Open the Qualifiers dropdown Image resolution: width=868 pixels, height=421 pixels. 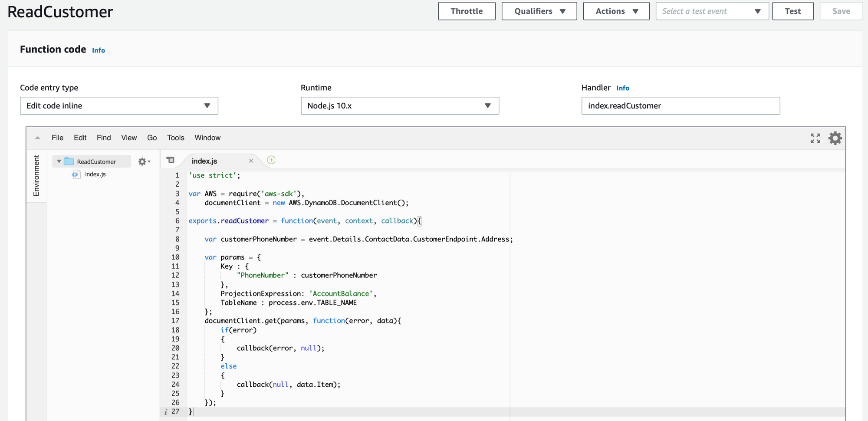pos(539,11)
